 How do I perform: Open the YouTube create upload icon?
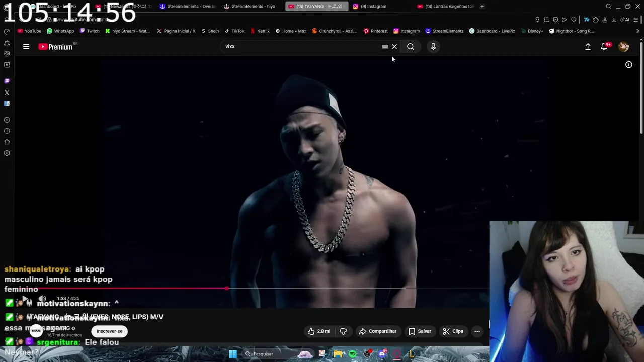[588, 47]
